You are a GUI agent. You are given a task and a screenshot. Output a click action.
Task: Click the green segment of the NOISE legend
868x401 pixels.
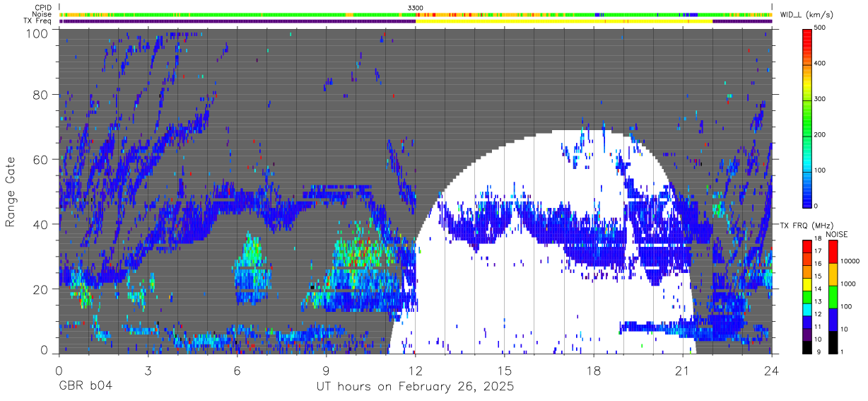coord(831,297)
